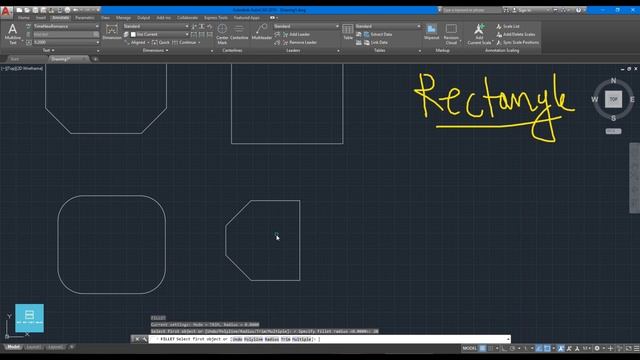Switch to the Manage ribbon tab
640x360 pixels.
(123, 18)
